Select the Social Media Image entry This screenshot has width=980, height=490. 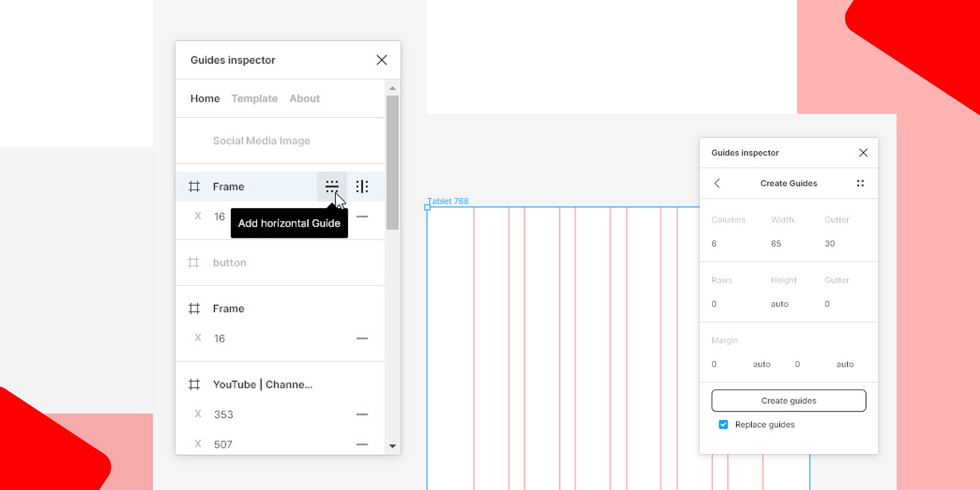262,141
